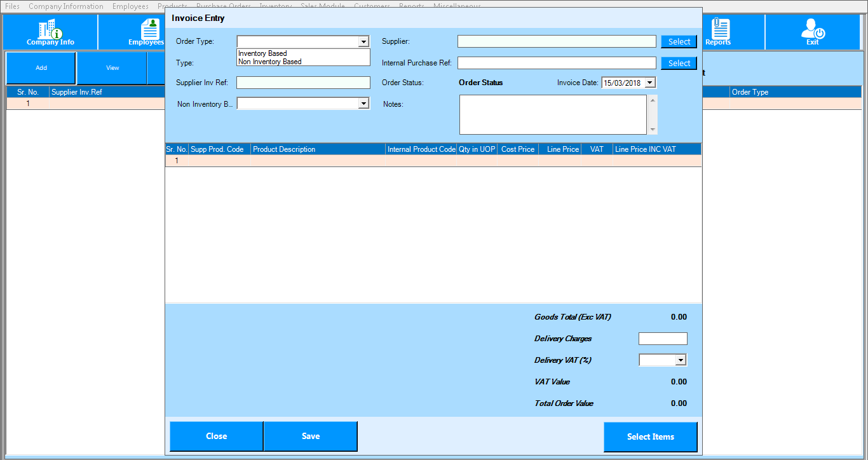
Task: Open the Non Inventory B... combo box
Action: tap(363, 104)
